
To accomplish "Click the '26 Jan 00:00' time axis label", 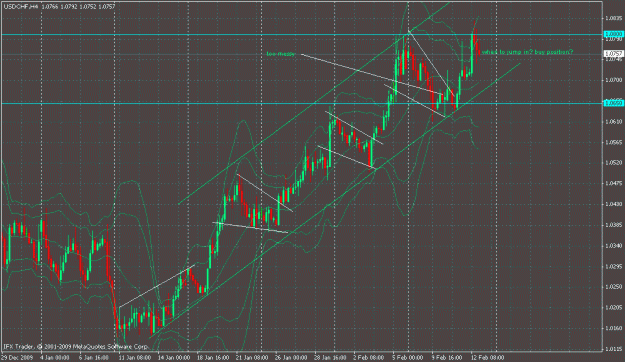I will pos(290,357).
